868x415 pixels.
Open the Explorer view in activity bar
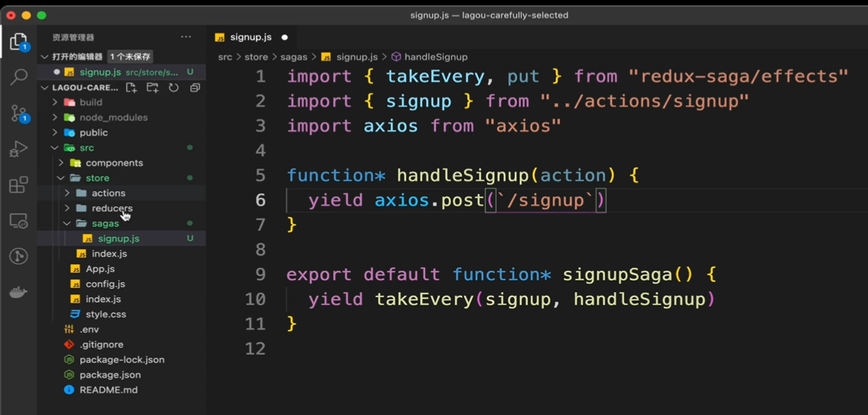pos(18,41)
